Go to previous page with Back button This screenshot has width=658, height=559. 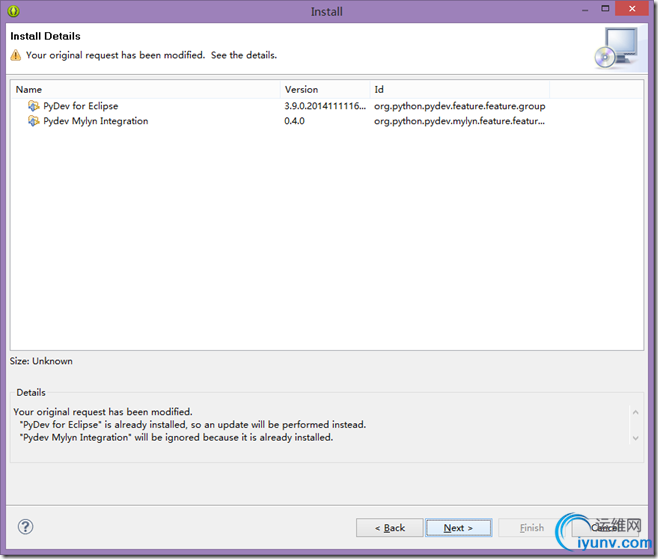pos(389,528)
